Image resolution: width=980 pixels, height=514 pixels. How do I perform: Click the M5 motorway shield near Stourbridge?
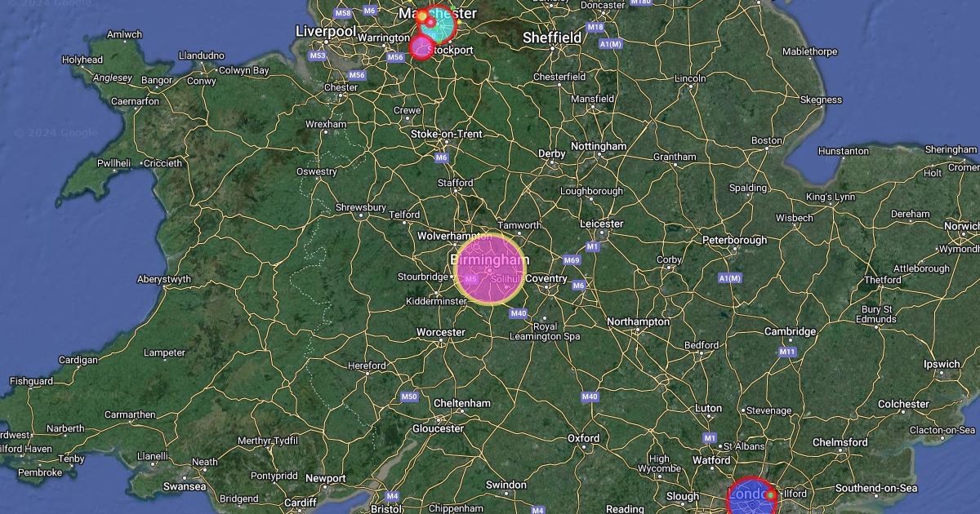[470, 279]
